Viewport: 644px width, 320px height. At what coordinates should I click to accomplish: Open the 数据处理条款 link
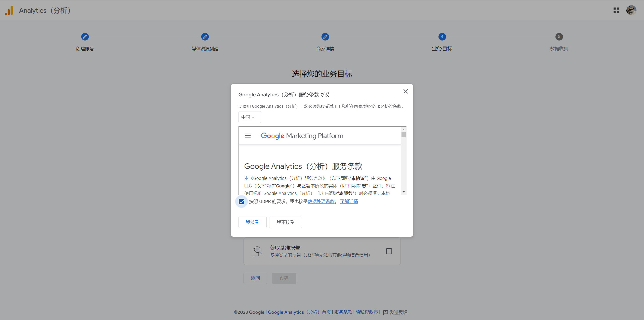click(x=321, y=202)
